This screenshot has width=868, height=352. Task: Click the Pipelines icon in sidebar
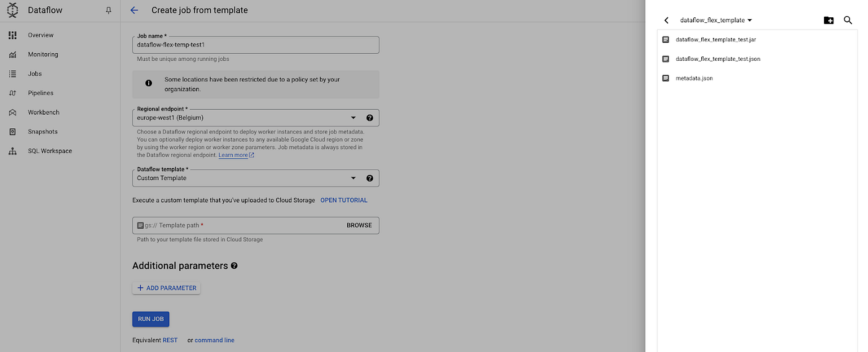tap(12, 93)
